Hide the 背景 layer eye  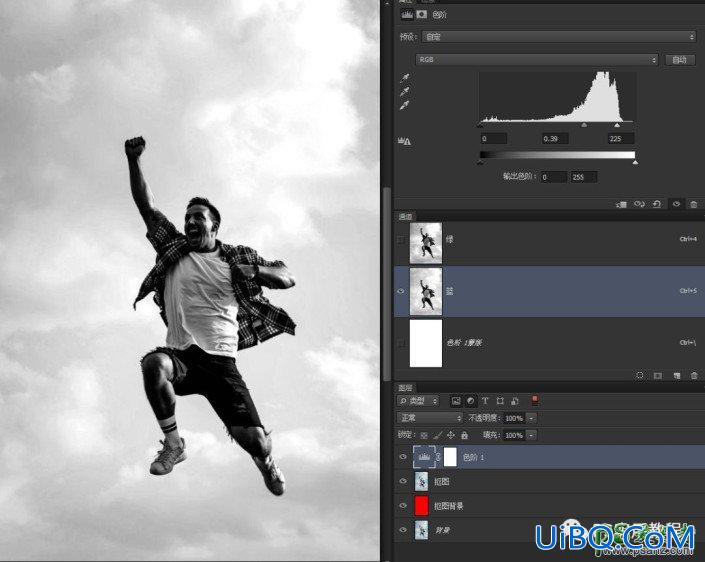403,530
